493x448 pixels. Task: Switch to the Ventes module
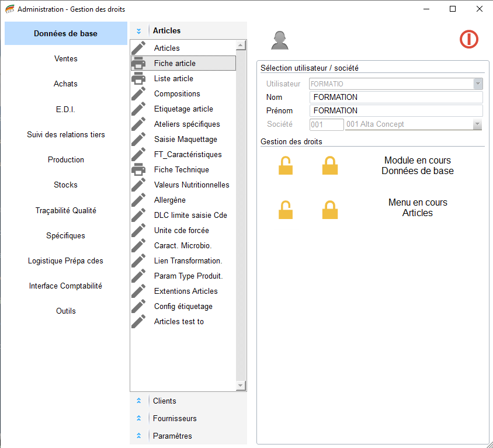pyautogui.click(x=65, y=58)
